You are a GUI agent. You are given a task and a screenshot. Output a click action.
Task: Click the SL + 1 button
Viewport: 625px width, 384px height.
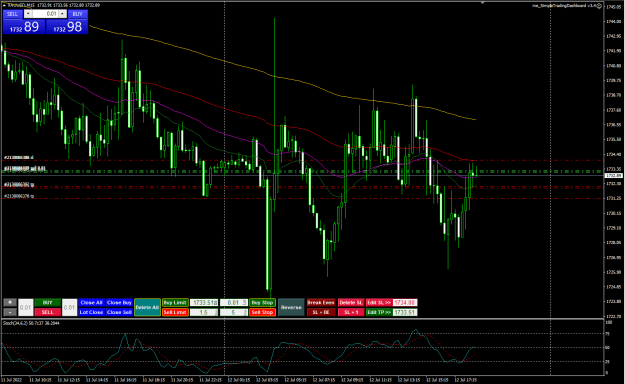click(x=351, y=312)
